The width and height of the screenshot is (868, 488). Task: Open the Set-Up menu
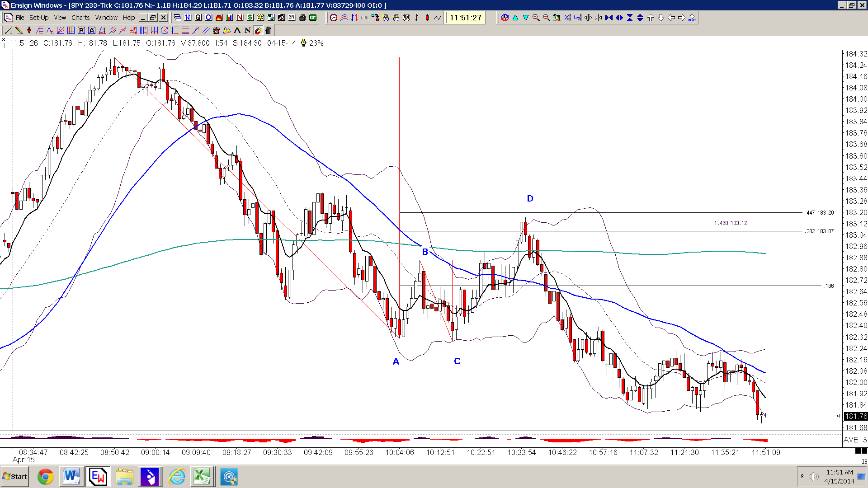39,18
